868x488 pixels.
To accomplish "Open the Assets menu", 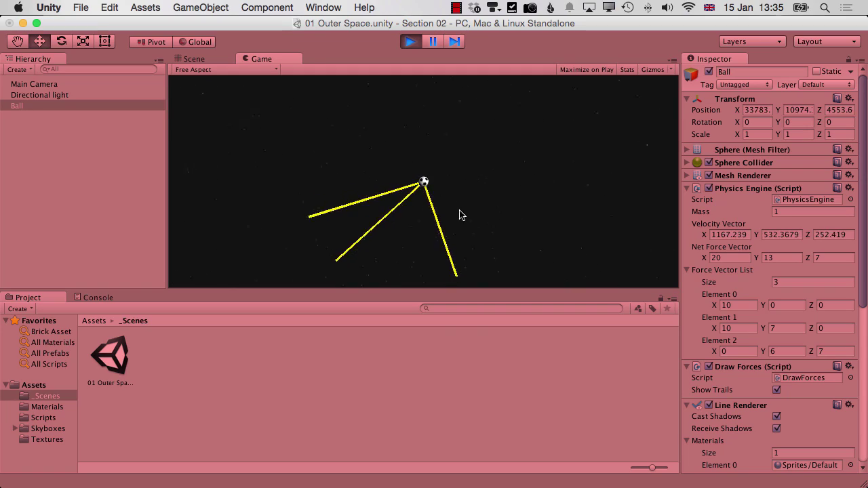I will pos(145,7).
